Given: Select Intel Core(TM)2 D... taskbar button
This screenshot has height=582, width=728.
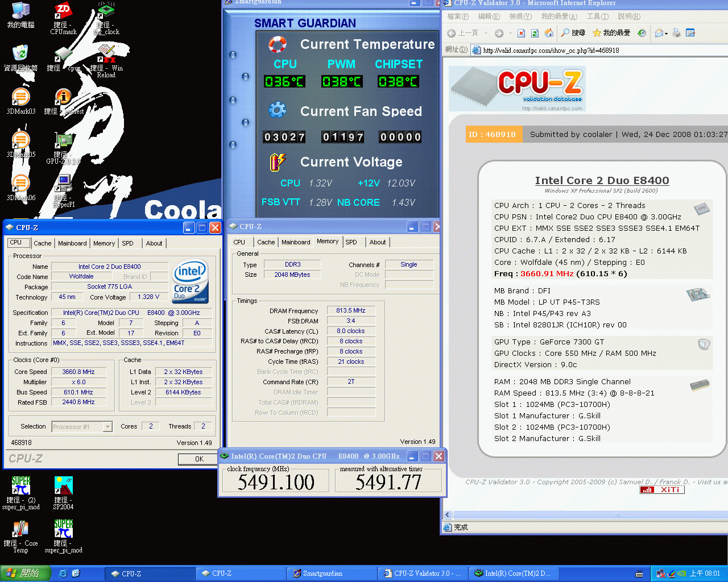Looking at the screenshot, I should point(514,573).
